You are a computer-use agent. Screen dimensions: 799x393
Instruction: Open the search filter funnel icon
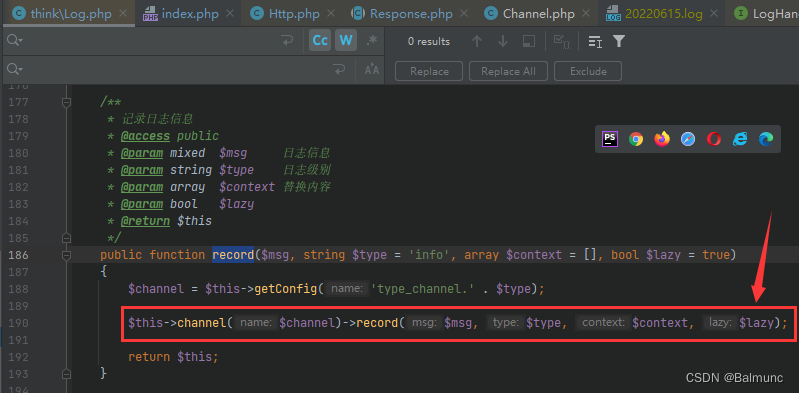coord(619,41)
